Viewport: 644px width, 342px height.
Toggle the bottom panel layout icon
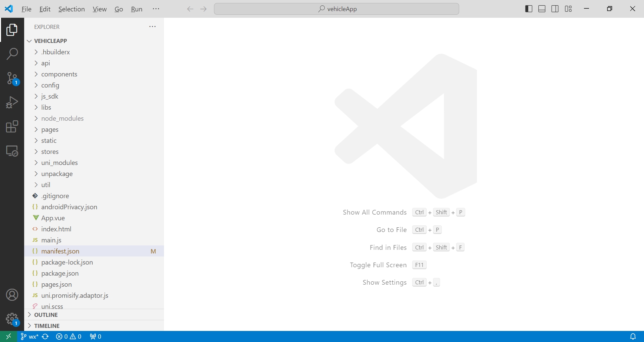(542, 9)
